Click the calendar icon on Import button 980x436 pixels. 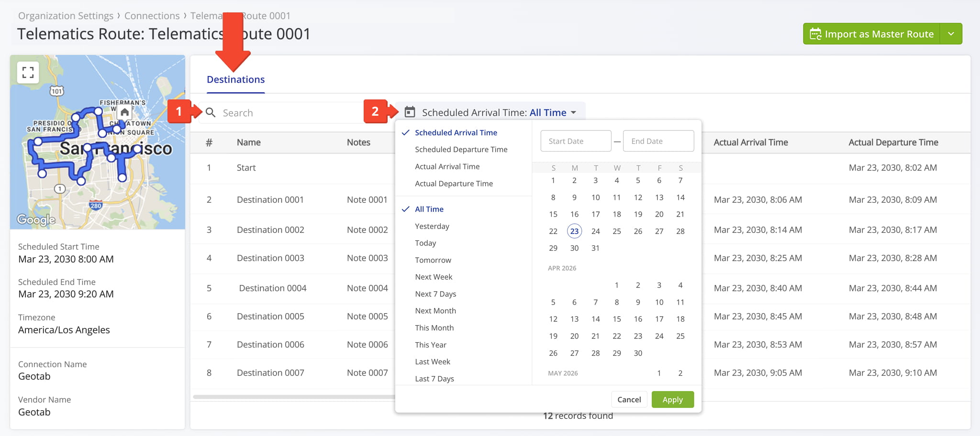point(815,34)
